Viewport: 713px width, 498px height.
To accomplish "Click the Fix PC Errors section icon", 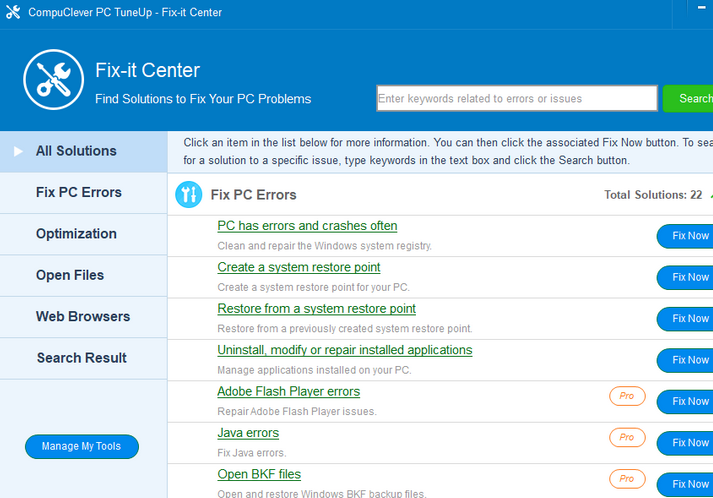I will tap(189, 195).
